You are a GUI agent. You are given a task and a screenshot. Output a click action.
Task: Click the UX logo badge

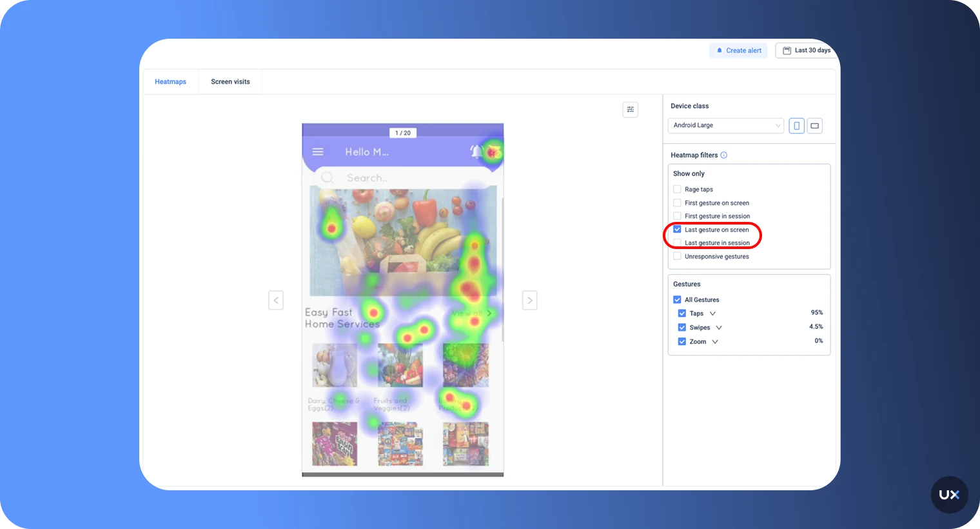click(949, 495)
